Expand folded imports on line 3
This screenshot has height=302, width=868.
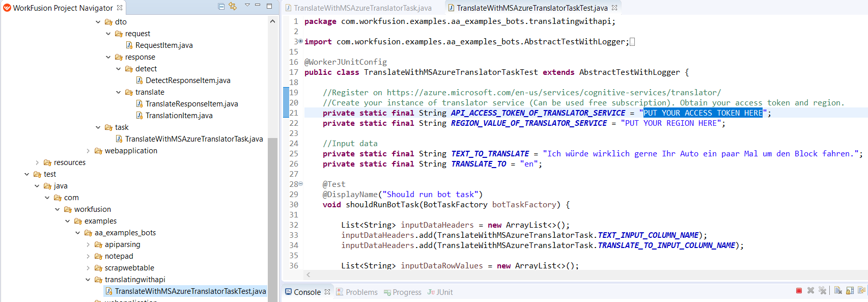click(300, 41)
